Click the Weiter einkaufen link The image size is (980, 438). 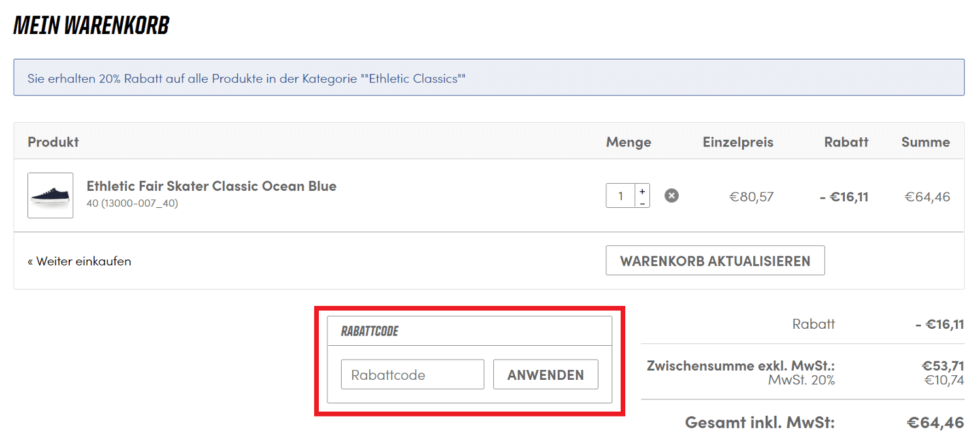pos(79,261)
